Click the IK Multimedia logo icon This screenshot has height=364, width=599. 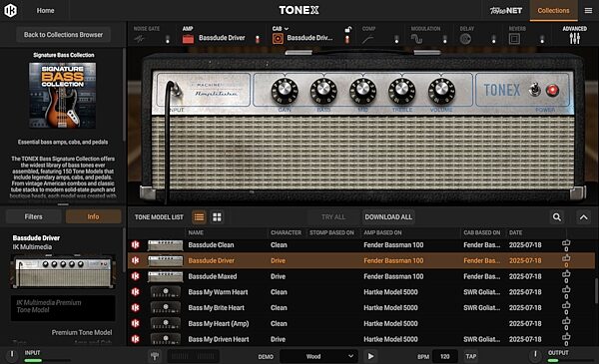[10, 10]
